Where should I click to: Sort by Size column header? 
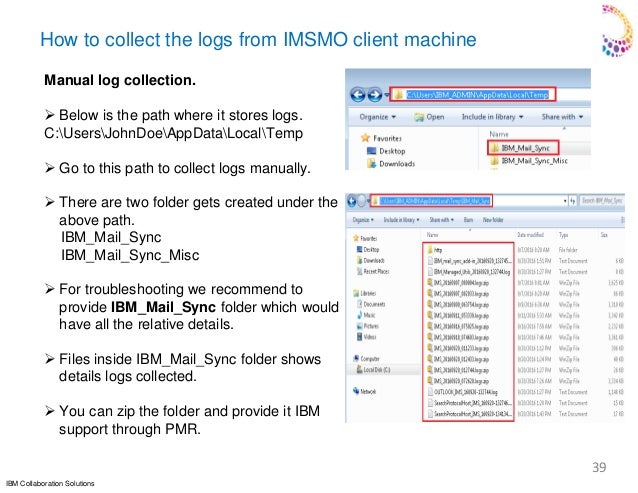point(604,235)
